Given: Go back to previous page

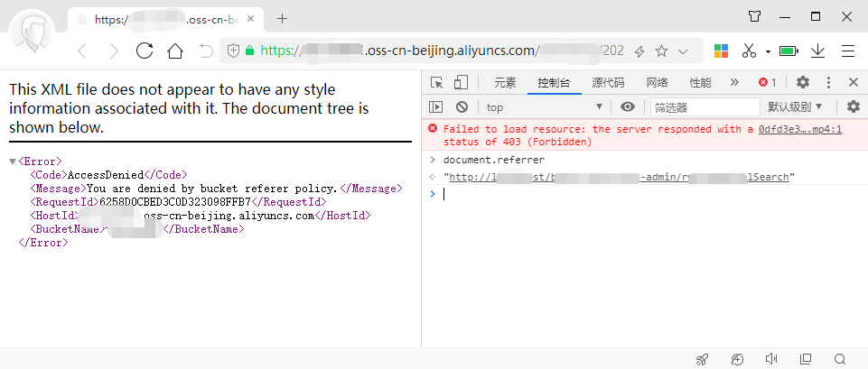Looking at the screenshot, I should click(82, 51).
